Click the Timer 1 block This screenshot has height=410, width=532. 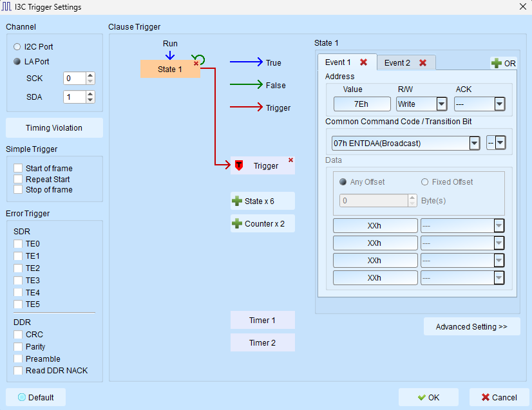[262, 320]
